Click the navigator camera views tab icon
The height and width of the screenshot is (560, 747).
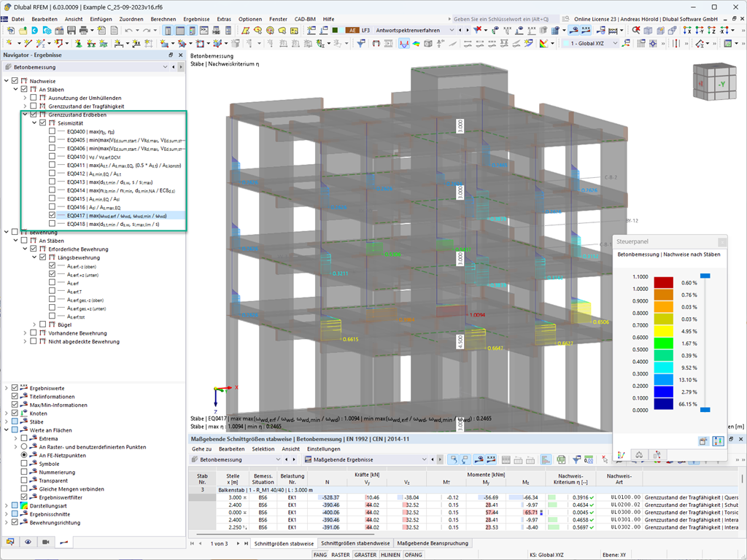pyautogui.click(x=46, y=542)
